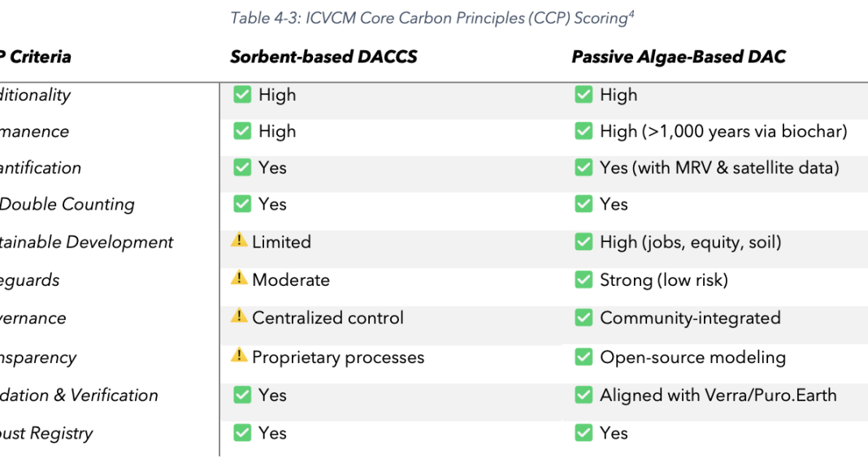The image size is (868, 471).
Task: Select the check icon beside "Aligned with Verra/Puro.Earth"
Action: pyautogui.click(x=584, y=395)
